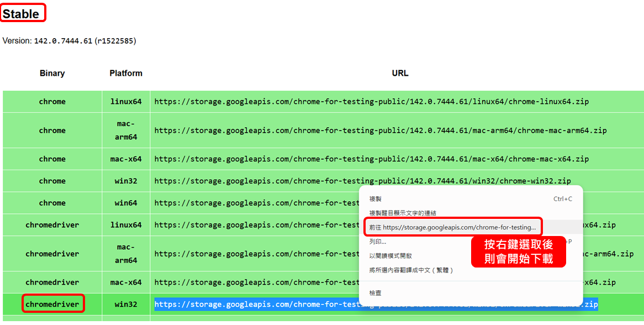Select 以閱讀模式開啟 menu option
The width and height of the screenshot is (644, 325).
(x=390, y=256)
